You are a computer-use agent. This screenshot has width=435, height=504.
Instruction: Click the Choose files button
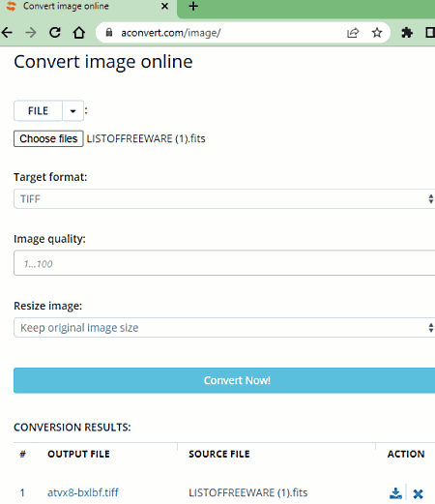coord(48,138)
